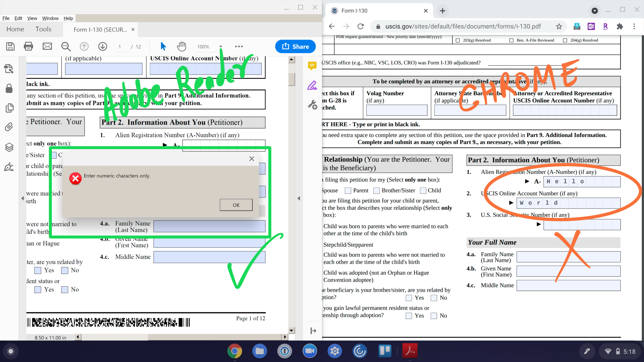Click the Print icon in Adobe Reader
The image size is (644, 362).
pos(28,47)
